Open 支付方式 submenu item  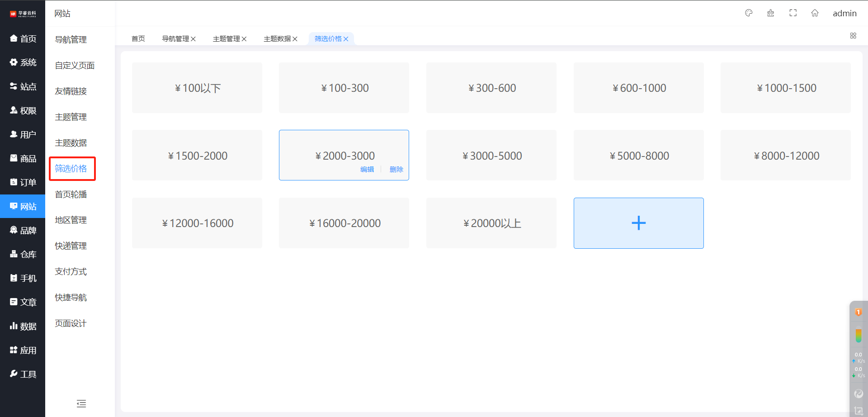tap(71, 272)
